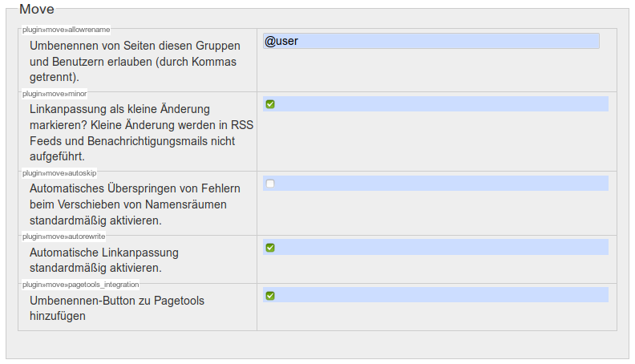Follow the plugin»move»autorewrite setting key link

[63, 237]
